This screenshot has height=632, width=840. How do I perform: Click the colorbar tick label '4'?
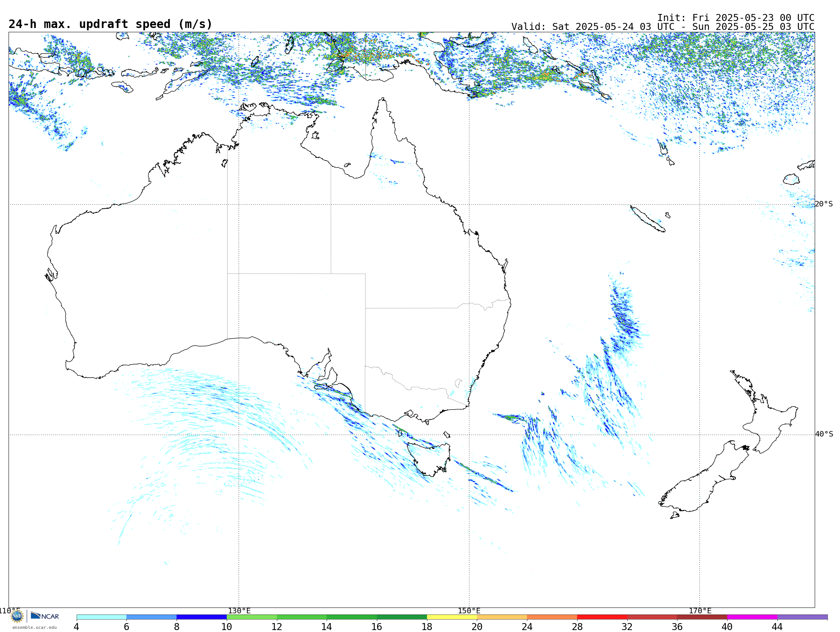point(77,627)
